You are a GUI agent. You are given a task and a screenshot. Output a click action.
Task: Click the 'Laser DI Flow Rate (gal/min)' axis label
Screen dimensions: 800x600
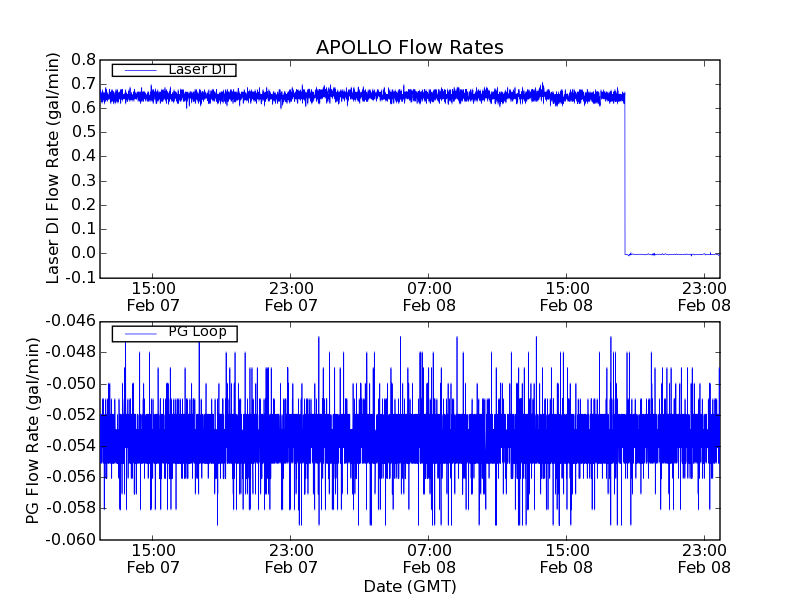tap(53, 168)
